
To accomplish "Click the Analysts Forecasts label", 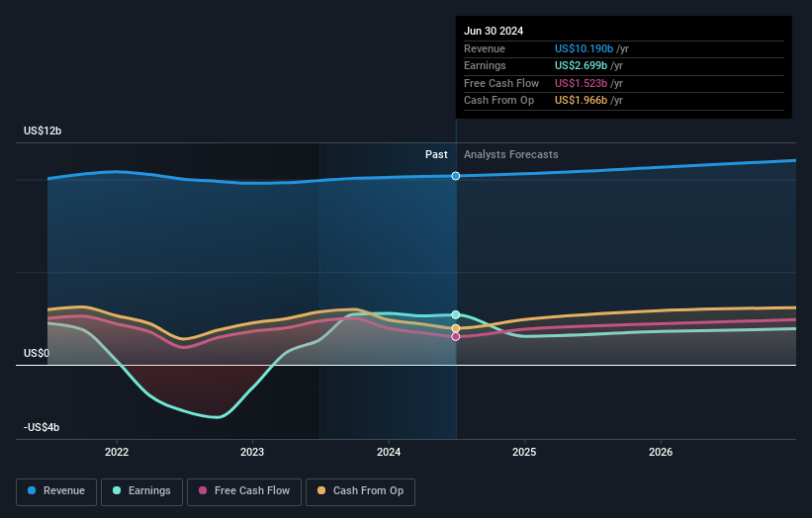I will coord(511,154).
